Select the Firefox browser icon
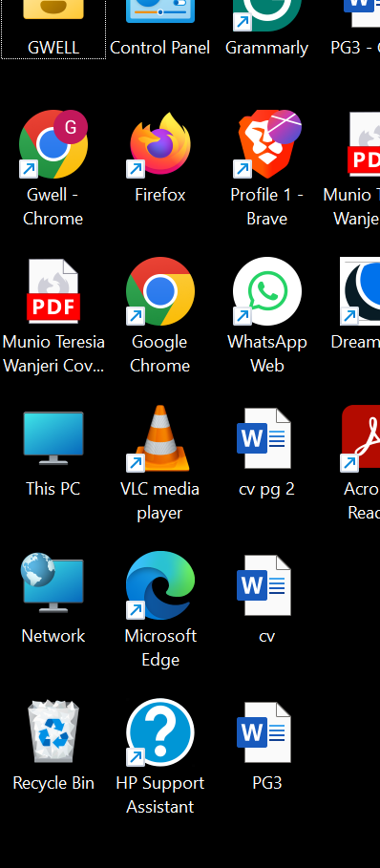 click(159, 144)
